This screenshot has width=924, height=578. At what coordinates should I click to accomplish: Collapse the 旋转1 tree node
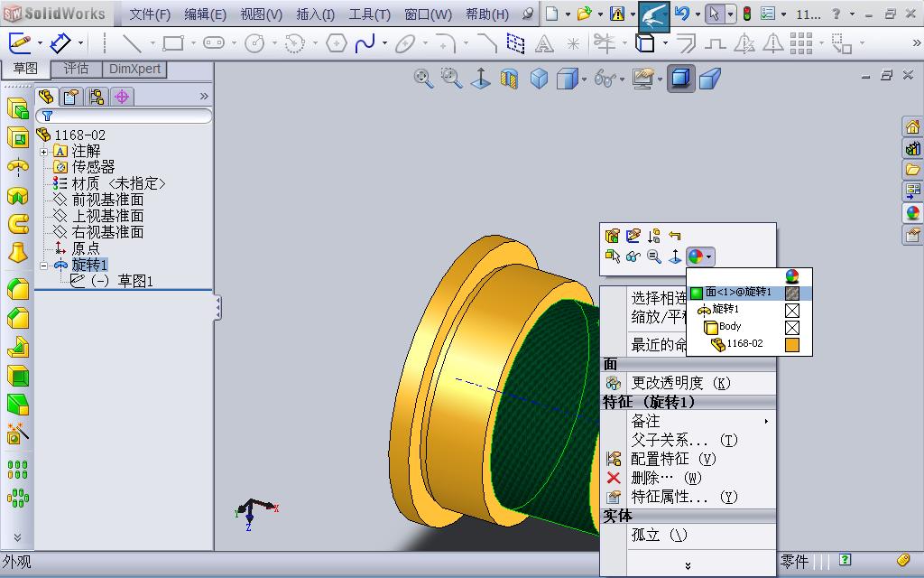pyautogui.click(x=43, y=266)
